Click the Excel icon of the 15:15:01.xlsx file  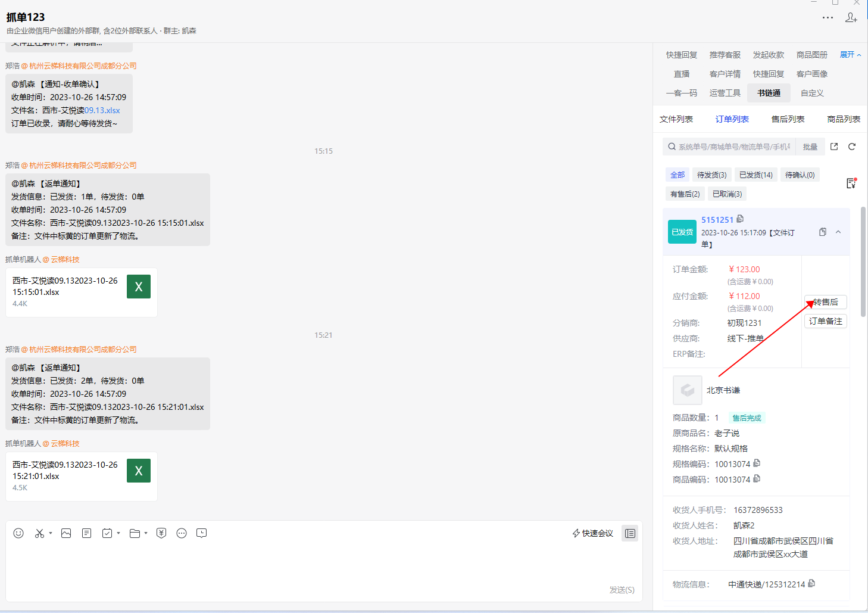point(139,287)
